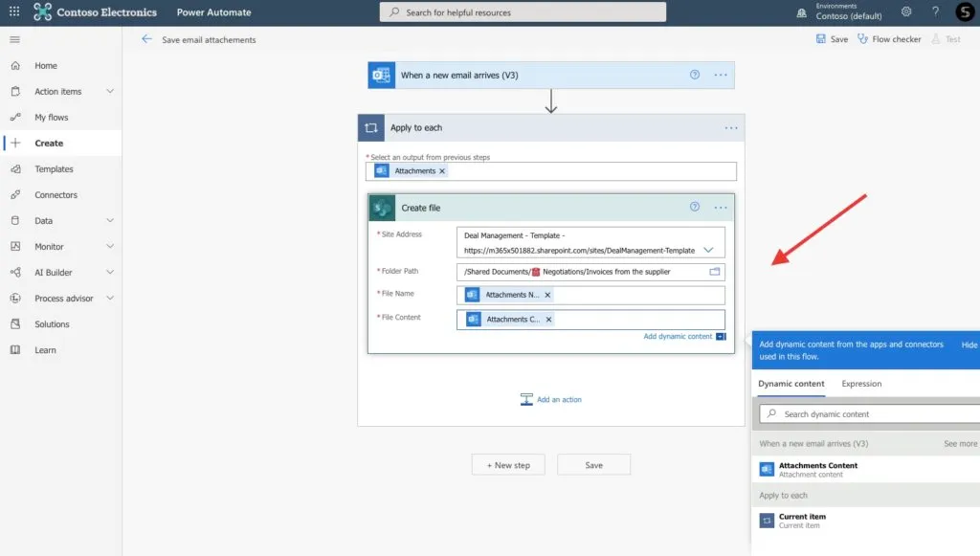Screen dimensions: 980x556
Task: Open the Folder Path picker icon
Action: (714, 271)
